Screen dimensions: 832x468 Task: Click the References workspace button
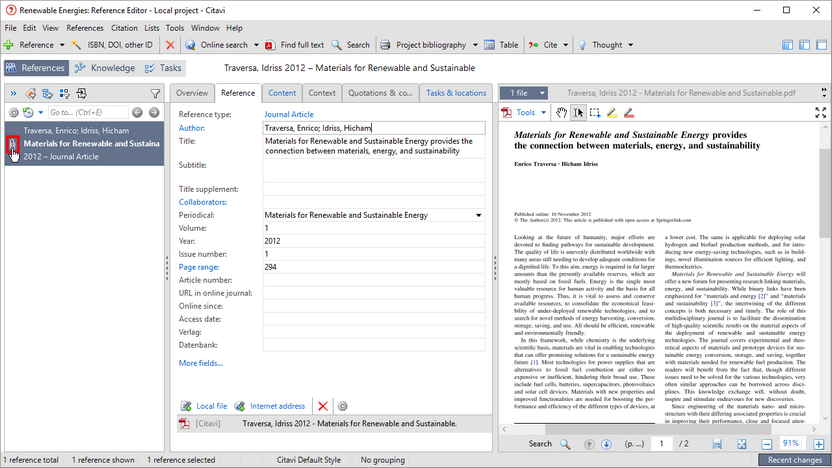point(36,68)
